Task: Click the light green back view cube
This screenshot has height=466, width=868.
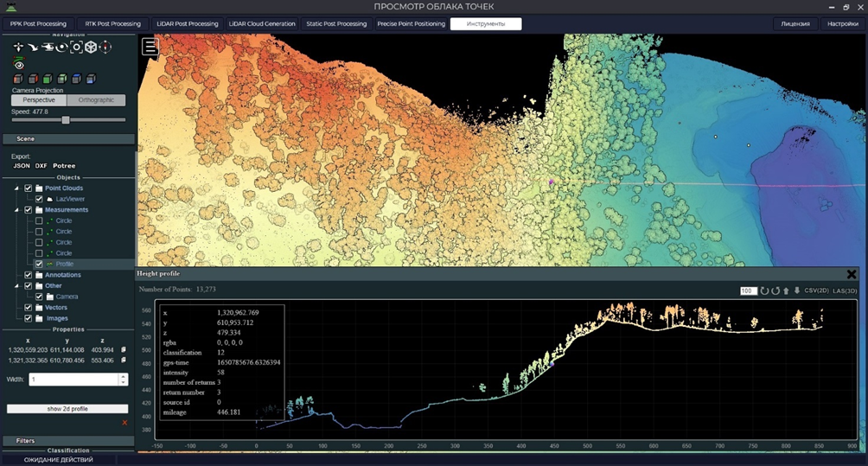Action: [x=62, y=79]
